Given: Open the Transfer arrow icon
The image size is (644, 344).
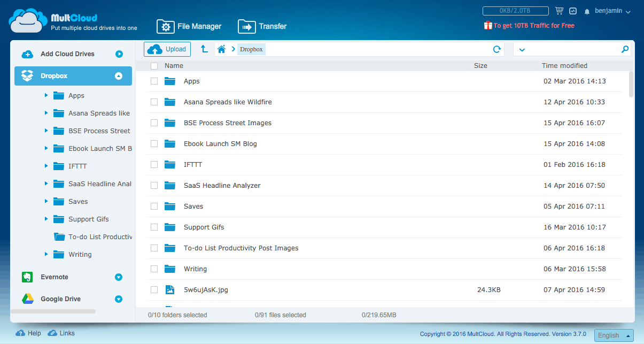Looking at the screenshot, I should pos(246,26).
